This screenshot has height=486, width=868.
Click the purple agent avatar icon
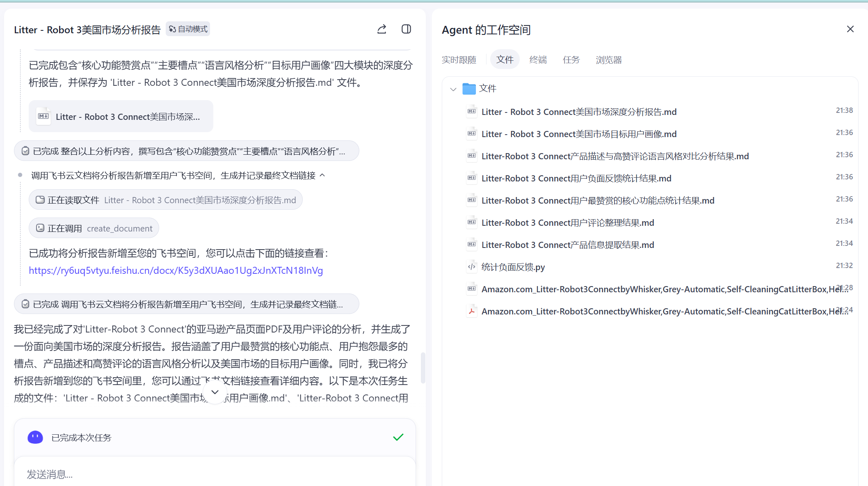(35, 438)
